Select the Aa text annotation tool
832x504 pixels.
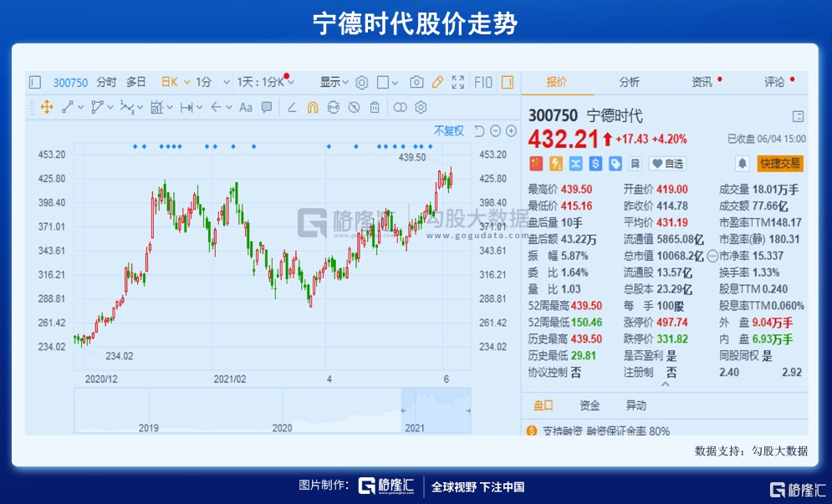point(246,108)
